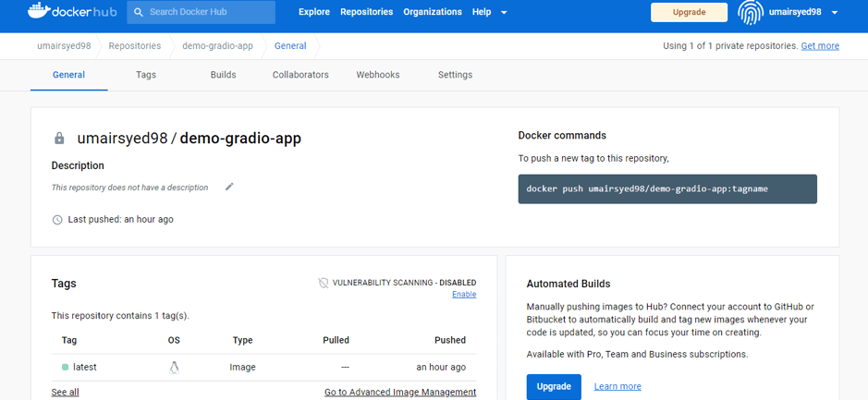Click umairsyed98 in the breadcrumb
Screen dimensions: 868x400
[x=64, y=46]
